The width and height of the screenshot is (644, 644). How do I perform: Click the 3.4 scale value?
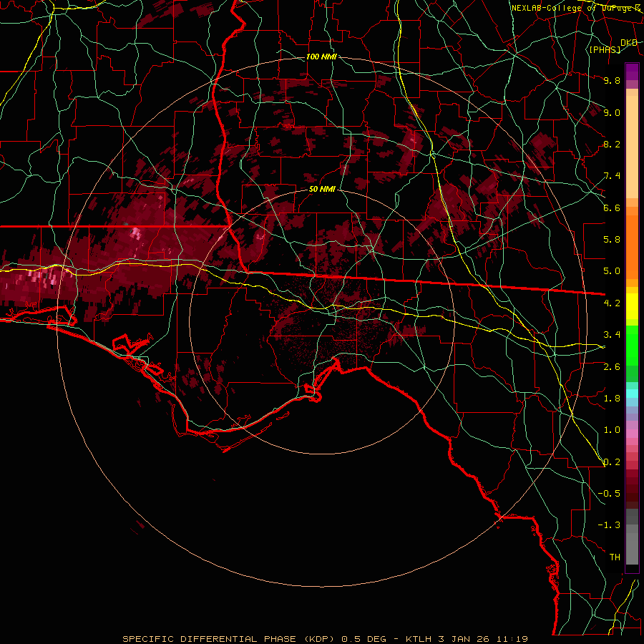(612, 335)
